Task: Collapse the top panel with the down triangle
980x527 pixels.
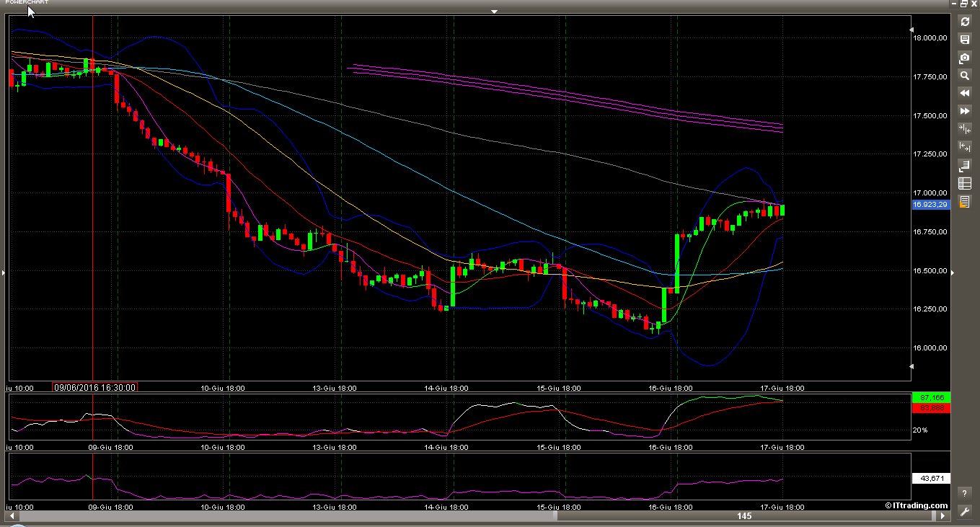Action: pyautogui.click(x=494, y=12)
